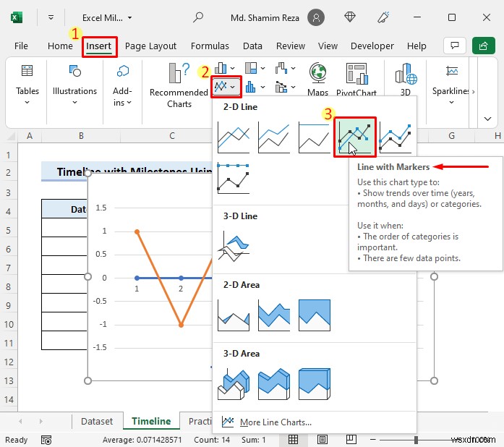Click the account profile avatar
This screenshot has width=504, height=447.
coord(316,17)
